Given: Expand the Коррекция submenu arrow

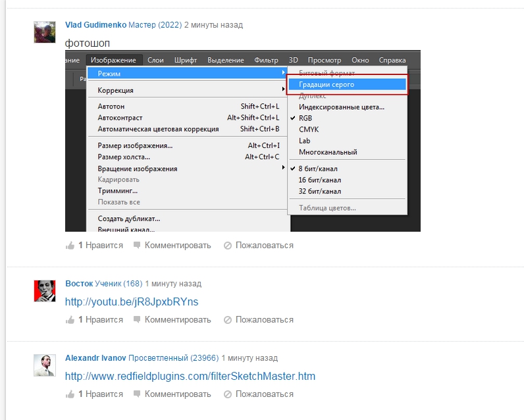Looking at the screenshot, I should (283, 90).
